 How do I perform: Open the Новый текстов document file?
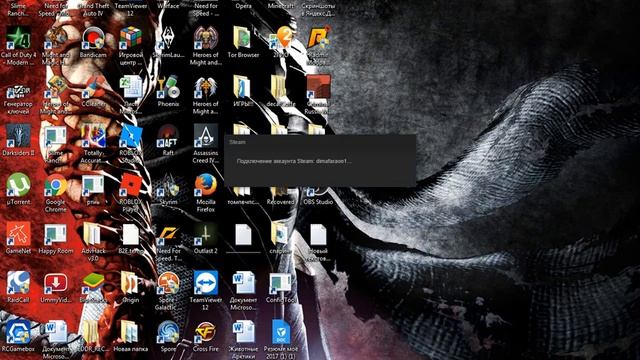click(318, 235)
